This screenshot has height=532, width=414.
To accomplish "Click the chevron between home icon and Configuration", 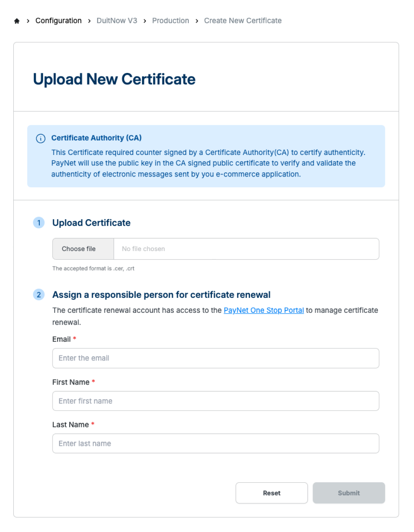I will [28, 21].
